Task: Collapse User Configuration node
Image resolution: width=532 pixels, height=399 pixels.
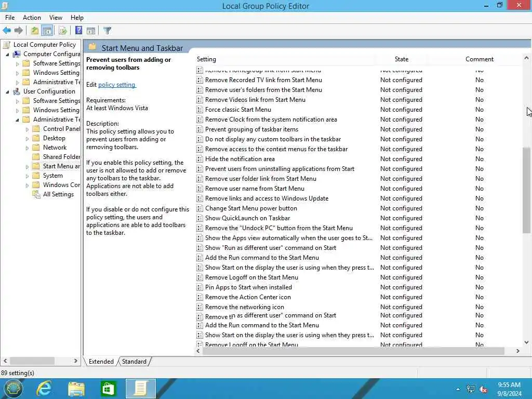Action: pyautogui.click(x=7, y=91)
